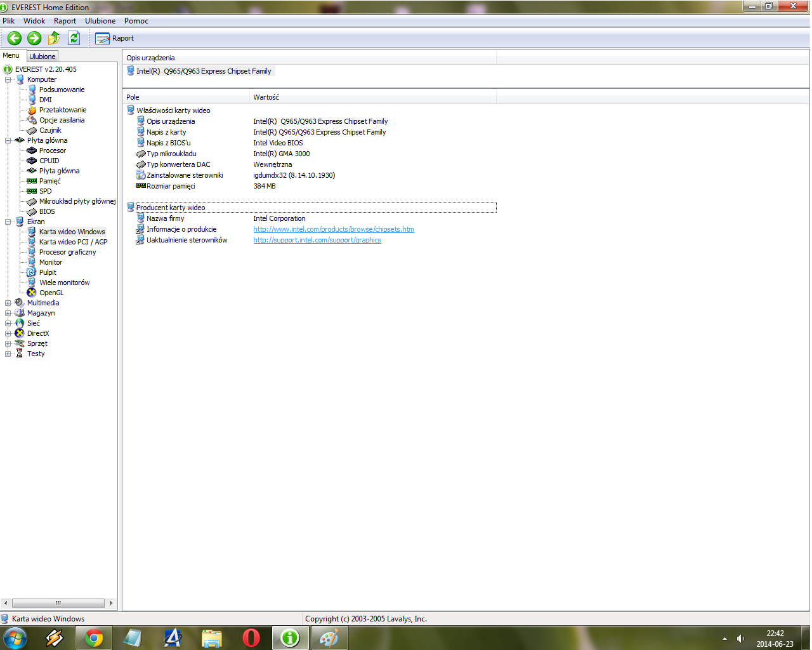The height and width of the screenshot is (650, 812).
Task: Open the Widok menu
Action: 34,21
